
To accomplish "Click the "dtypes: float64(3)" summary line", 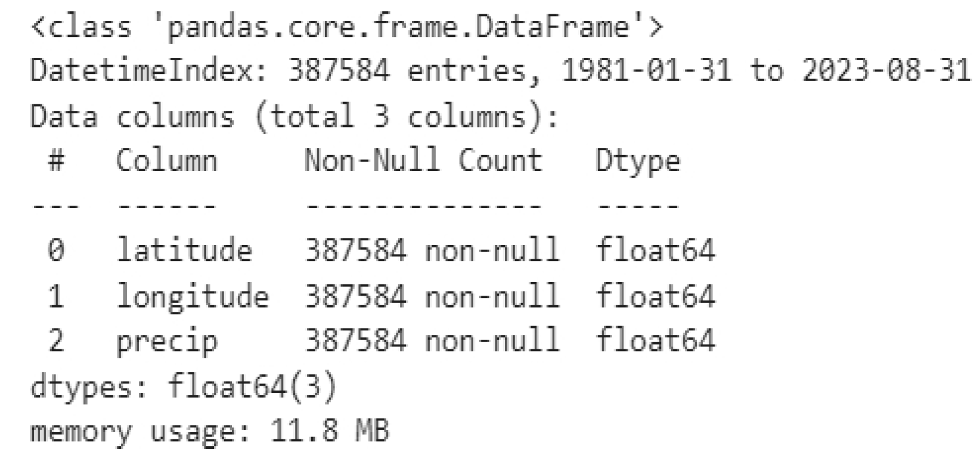I will (184, 386).
